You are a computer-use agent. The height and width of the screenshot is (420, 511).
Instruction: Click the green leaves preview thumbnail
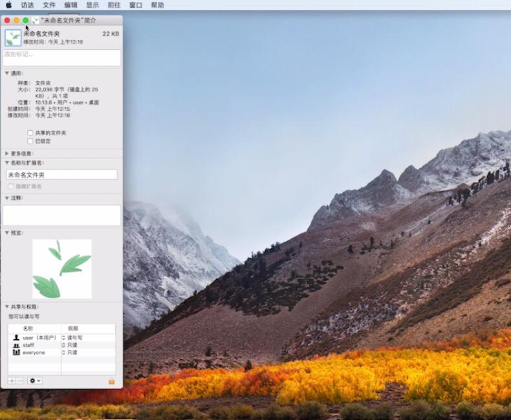[x=62, y=269]
